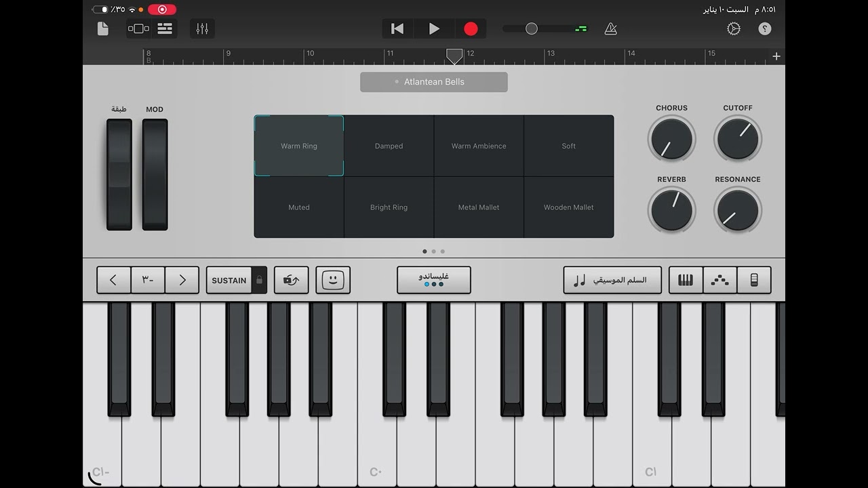The width and height of the screenshot is (868, 488).
Task: Change the Glissando keyboard mode button
Action: (434, 280)
